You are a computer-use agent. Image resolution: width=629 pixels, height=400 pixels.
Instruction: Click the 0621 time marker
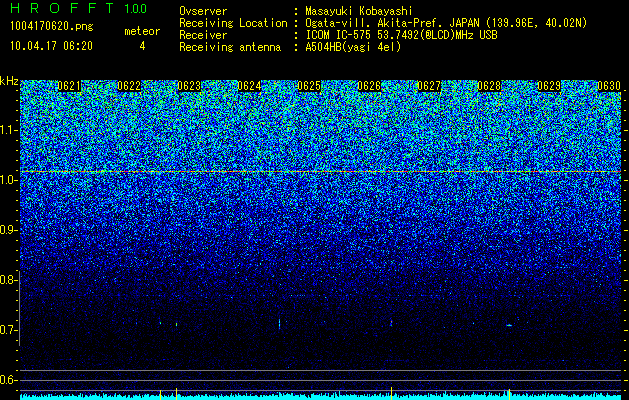pos(69,86)
